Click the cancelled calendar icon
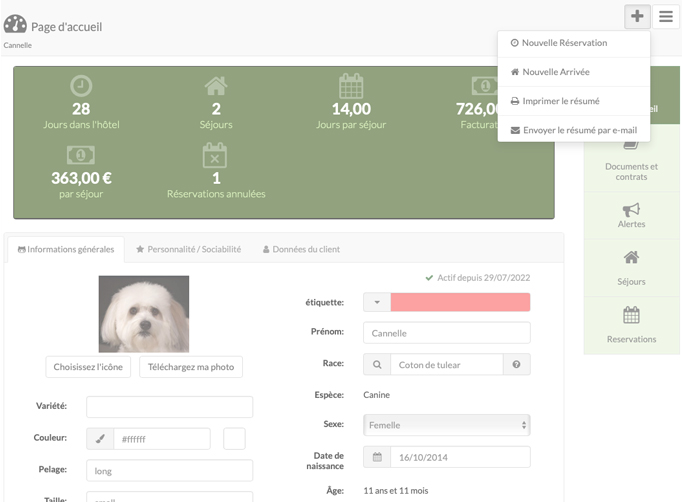 215,155
